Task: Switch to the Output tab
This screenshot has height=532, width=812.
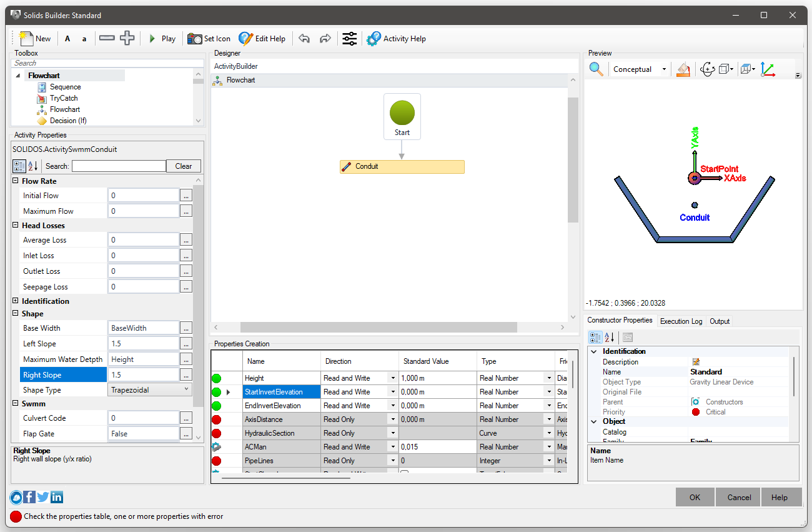Action: pos(720,321)
